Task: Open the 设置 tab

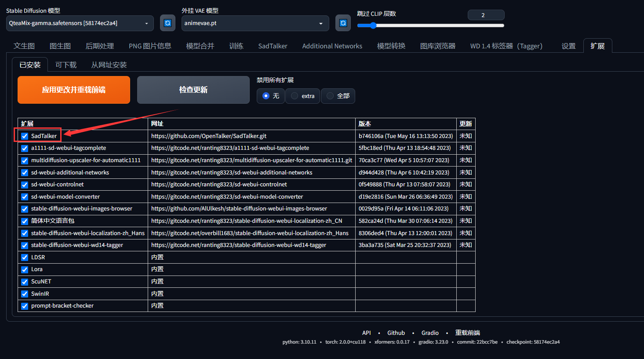Action: 568,45
